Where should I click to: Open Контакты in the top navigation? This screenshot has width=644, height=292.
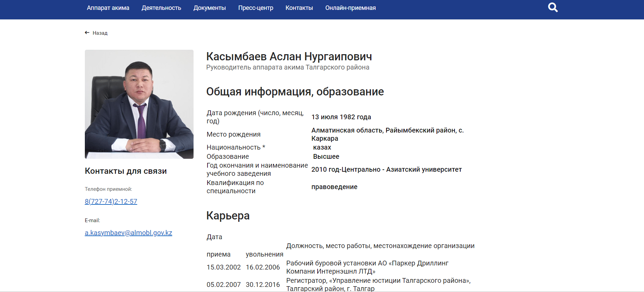299,8
